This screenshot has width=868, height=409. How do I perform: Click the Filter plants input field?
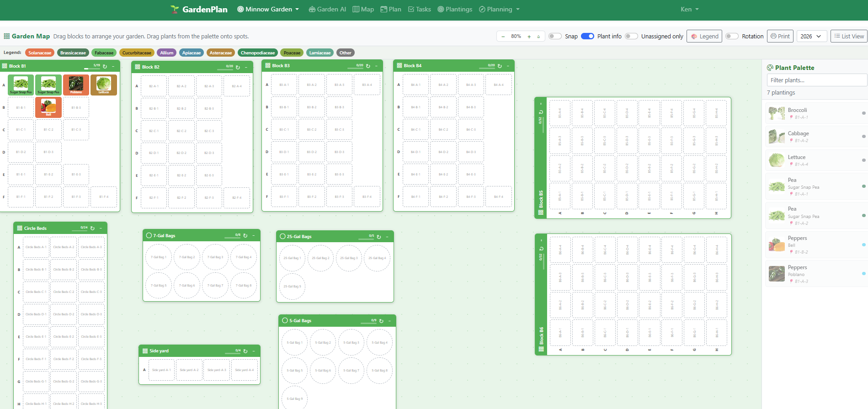[x=817, y=80]
